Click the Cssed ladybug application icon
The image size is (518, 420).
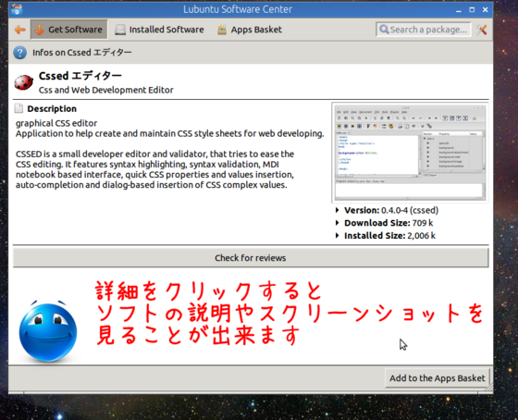[x=23, y=82]
